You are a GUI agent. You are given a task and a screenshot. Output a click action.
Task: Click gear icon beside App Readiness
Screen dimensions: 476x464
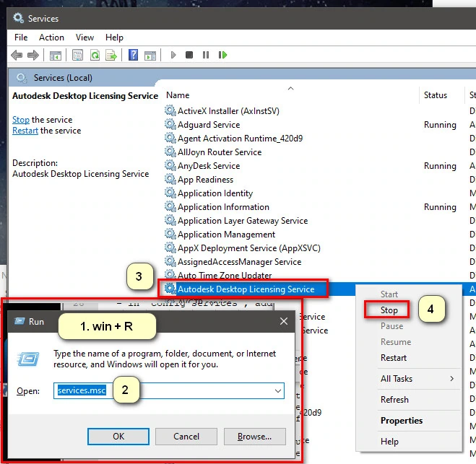[x=170, y=179]
